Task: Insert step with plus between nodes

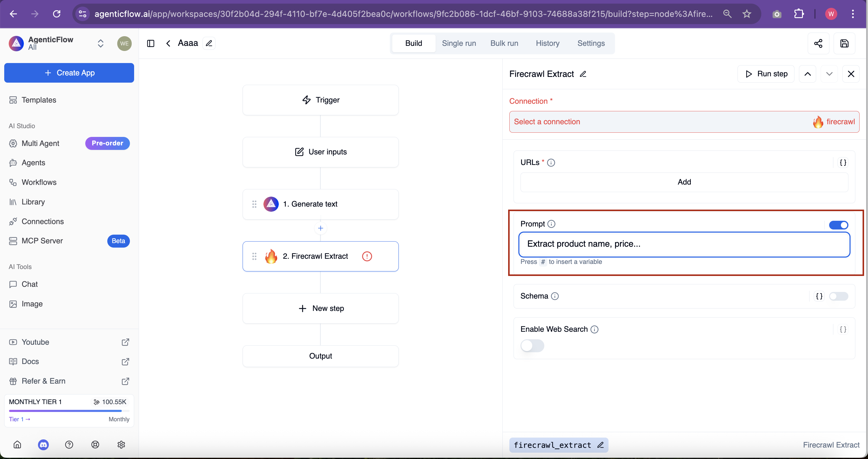Action: click(320, 228)
